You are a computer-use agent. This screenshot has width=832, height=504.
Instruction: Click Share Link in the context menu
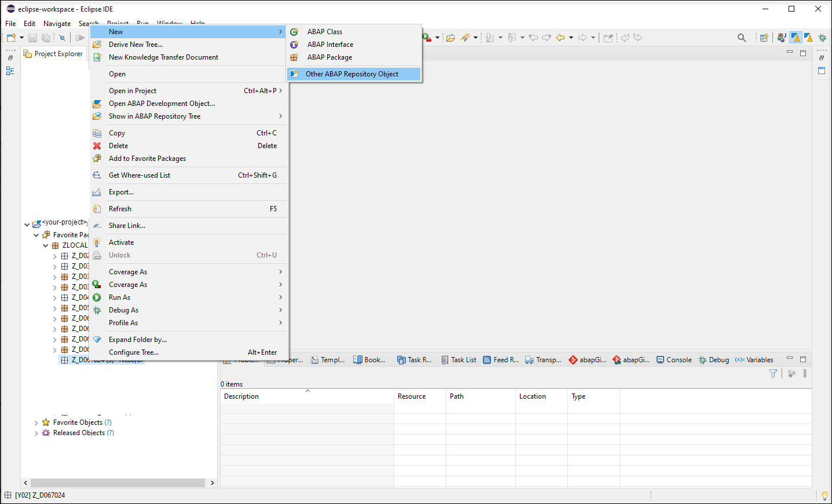pos(189,226)
